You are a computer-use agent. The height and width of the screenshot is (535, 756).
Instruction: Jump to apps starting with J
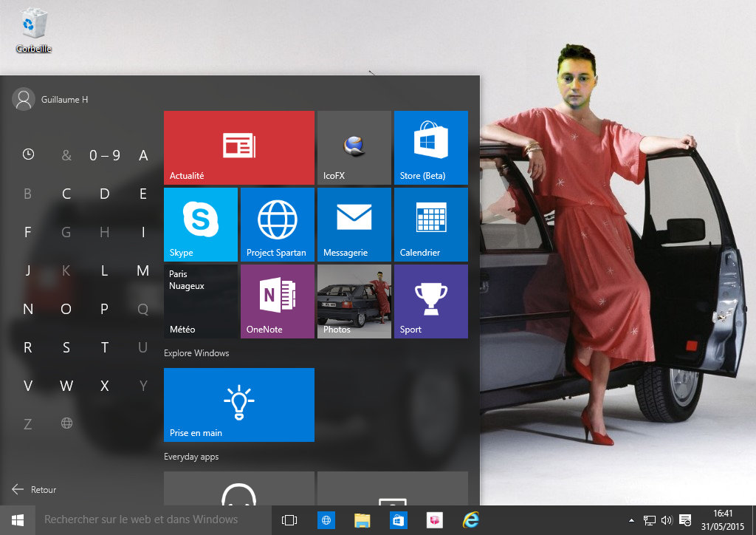(28, 270)
